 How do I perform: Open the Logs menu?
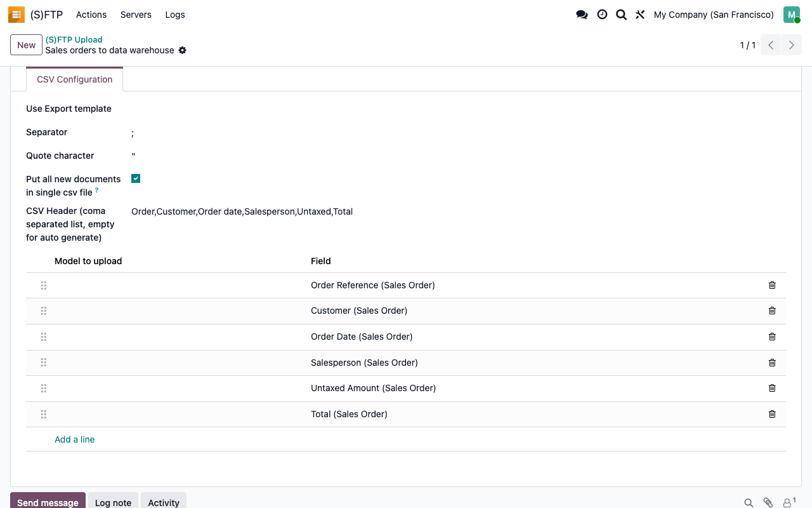click(x=175, y=15)
